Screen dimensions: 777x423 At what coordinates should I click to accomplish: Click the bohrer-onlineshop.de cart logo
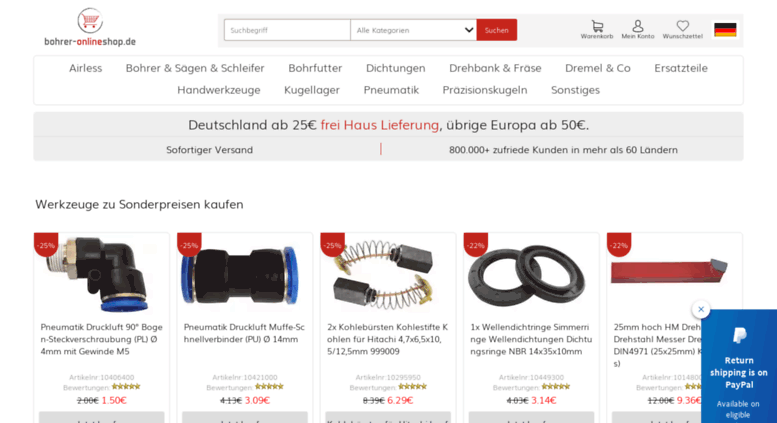(90, 27)
